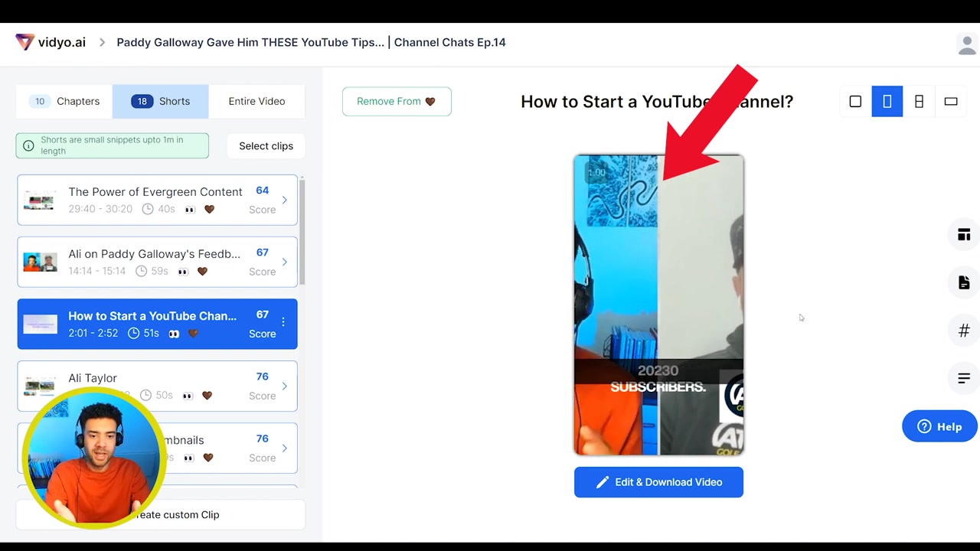
Task: Select the square aspect ratio layout
Action: pyautogui.click(x=855, y=101)
